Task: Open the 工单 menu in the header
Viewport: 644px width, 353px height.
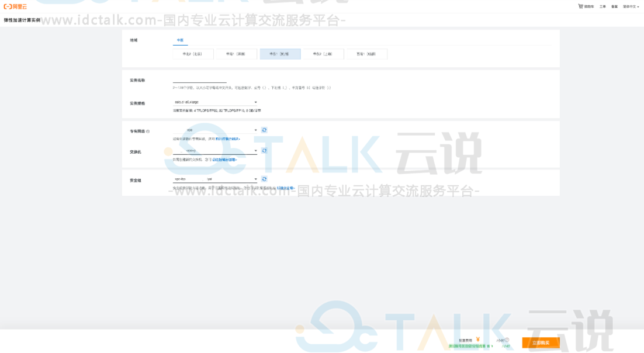Action: coord(603,6)
